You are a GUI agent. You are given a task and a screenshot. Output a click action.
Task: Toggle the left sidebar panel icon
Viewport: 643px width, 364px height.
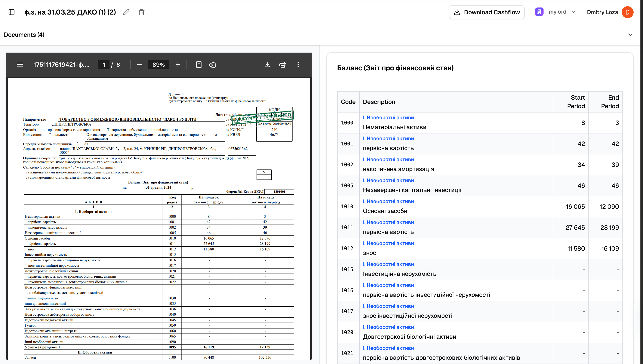click(12, 12)
